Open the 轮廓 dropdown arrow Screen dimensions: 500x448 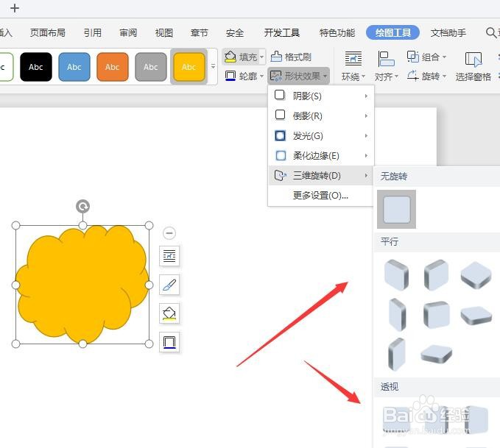point(262,77)
